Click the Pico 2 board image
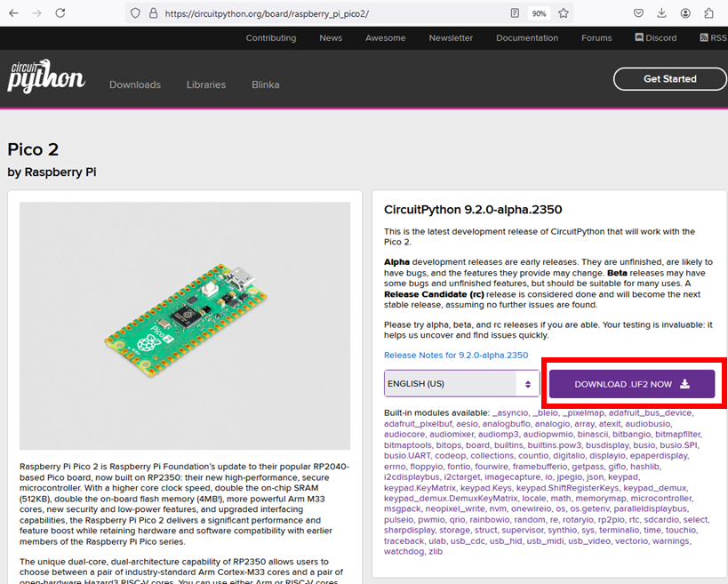Screen dimensions: 728x584 click(185, 325)
